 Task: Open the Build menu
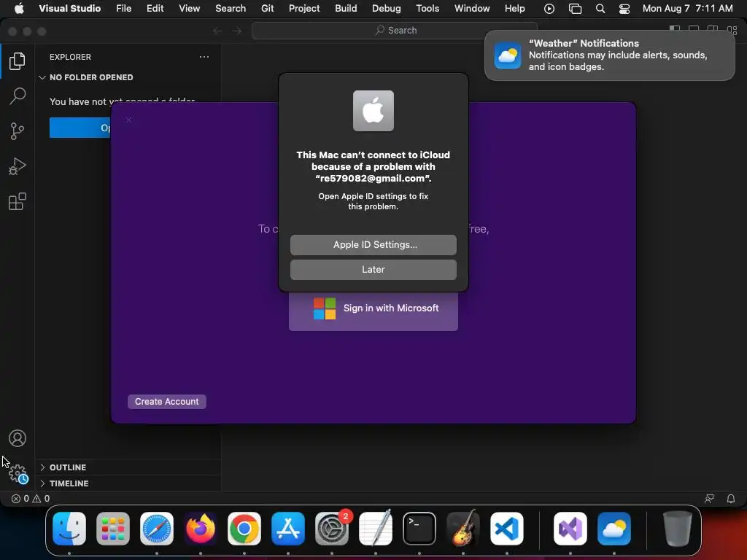click(346, 8)
